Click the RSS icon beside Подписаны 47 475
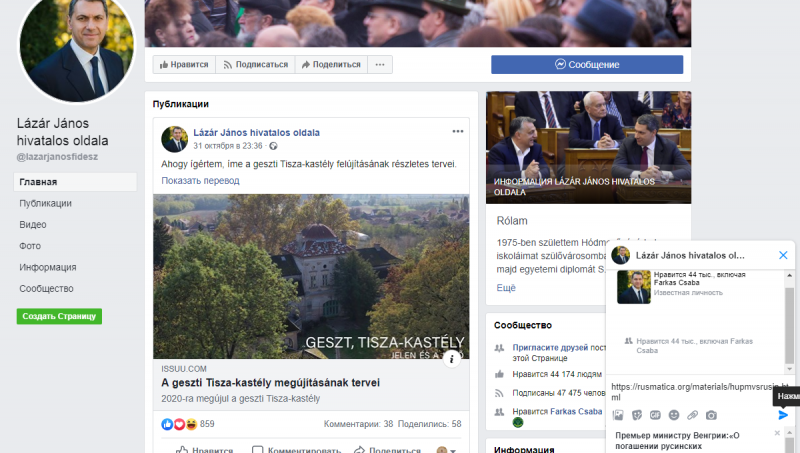This screenshot has height=453, width=800. (x=499, y=393)
